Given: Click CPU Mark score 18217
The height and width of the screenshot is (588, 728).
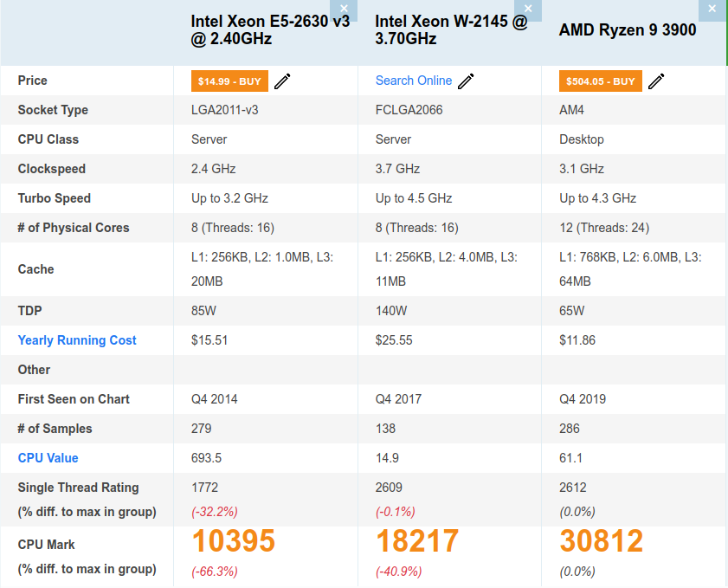Looking at the screenshot, I should (417, 541).
